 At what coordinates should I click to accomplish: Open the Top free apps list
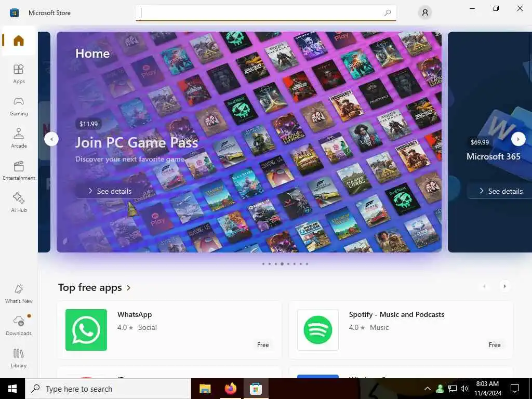pyautogui.click(x=90, y=287)
